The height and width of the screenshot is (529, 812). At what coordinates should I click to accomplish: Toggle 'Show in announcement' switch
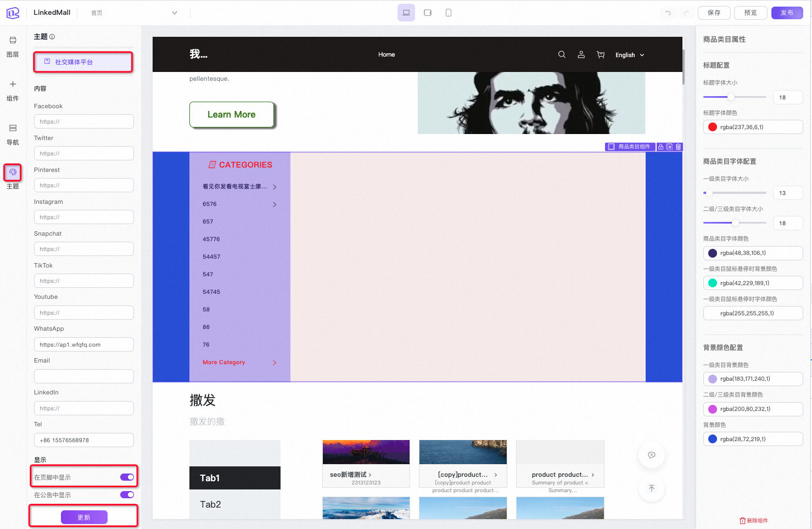127,495
